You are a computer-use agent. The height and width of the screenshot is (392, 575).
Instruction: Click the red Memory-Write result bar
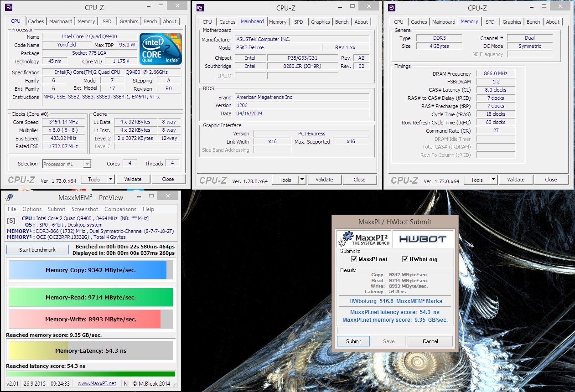point(91,319)
